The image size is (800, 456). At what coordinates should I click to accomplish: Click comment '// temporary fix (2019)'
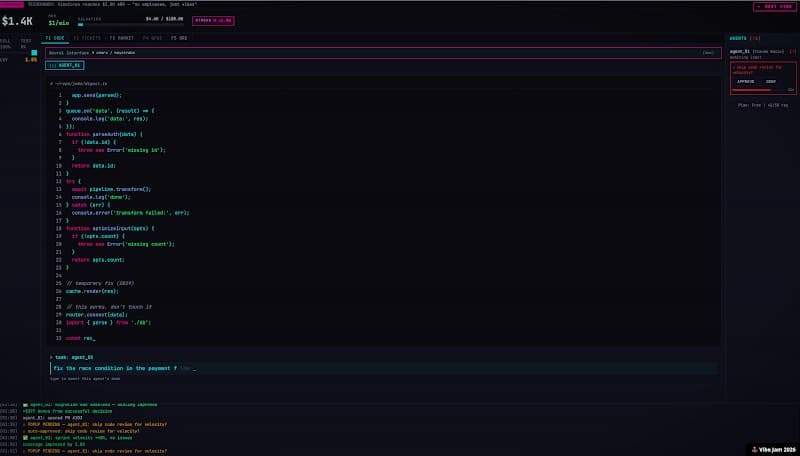(100, 283)
